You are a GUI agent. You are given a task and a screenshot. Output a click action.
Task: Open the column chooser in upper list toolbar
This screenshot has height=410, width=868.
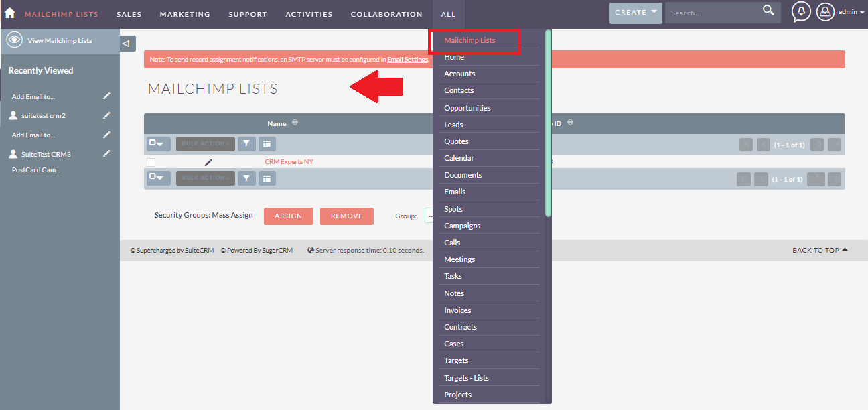[x=267, y=143]
